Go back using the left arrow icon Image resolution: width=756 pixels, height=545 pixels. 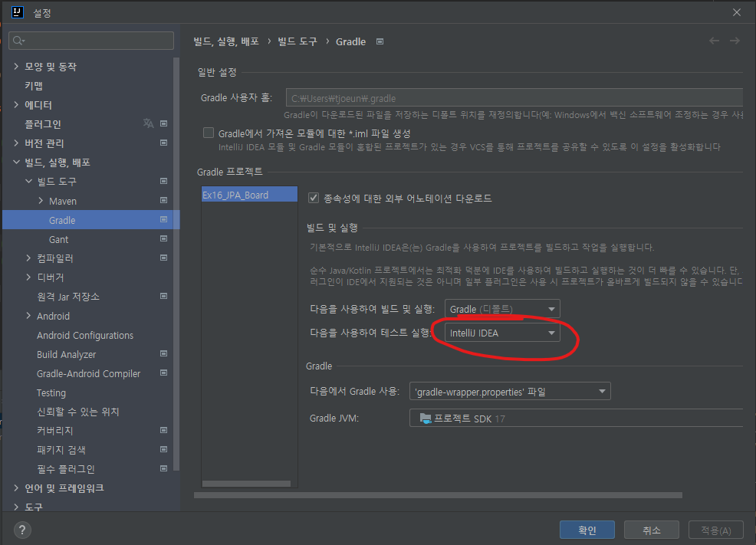click(714, 41)
